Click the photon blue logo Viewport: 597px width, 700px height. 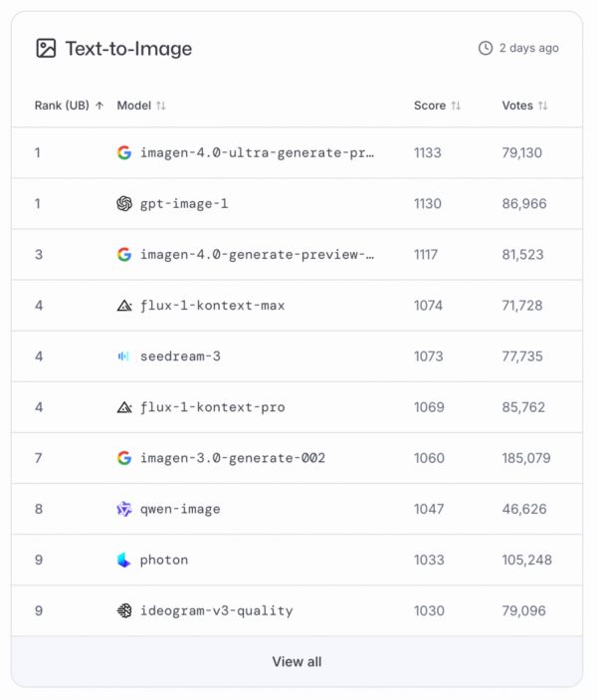tap(124, 560)
